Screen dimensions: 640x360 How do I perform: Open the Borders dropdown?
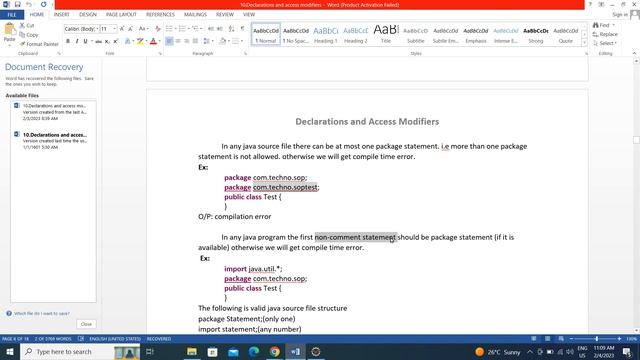pos(242,41)
